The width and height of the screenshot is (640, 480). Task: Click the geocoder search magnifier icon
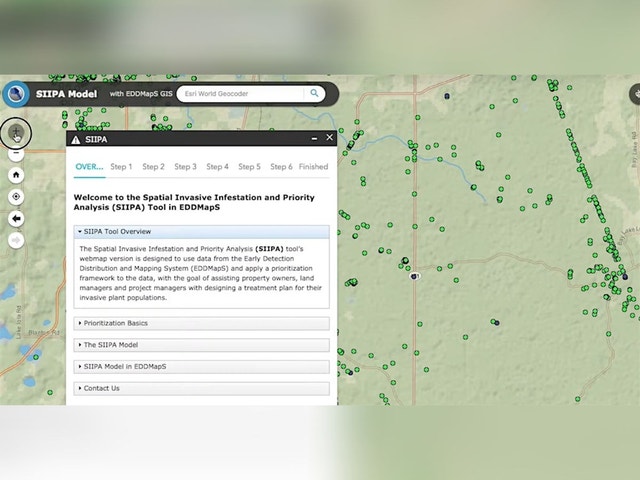[x=314, y=94]
